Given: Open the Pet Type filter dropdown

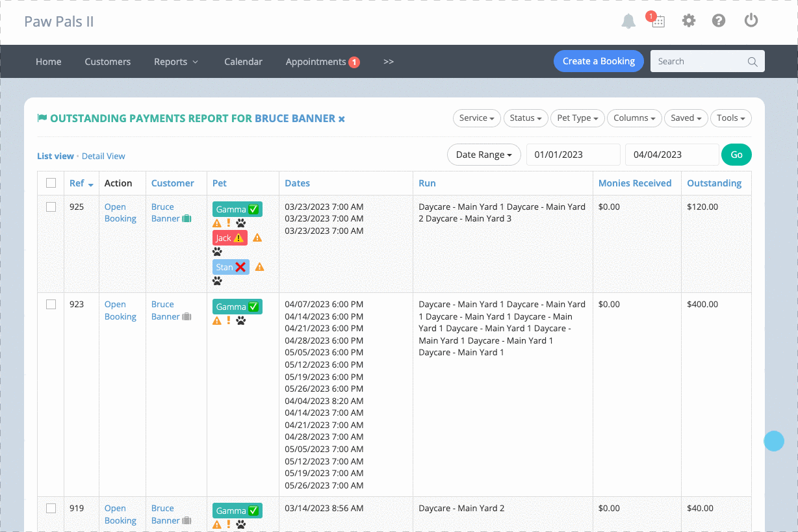Looking at the screenshot, I should (578, 118).
